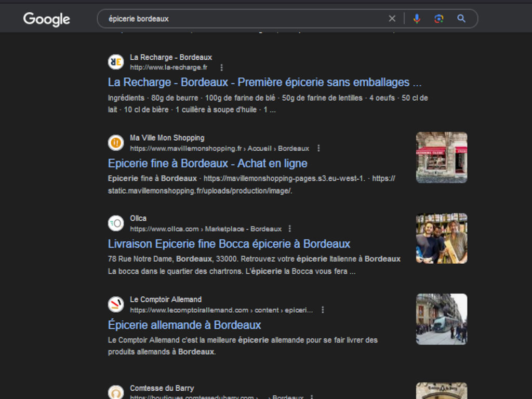
Task: Click the Le Comptoir Allemand favicon
Action: (x=116, y=304)
